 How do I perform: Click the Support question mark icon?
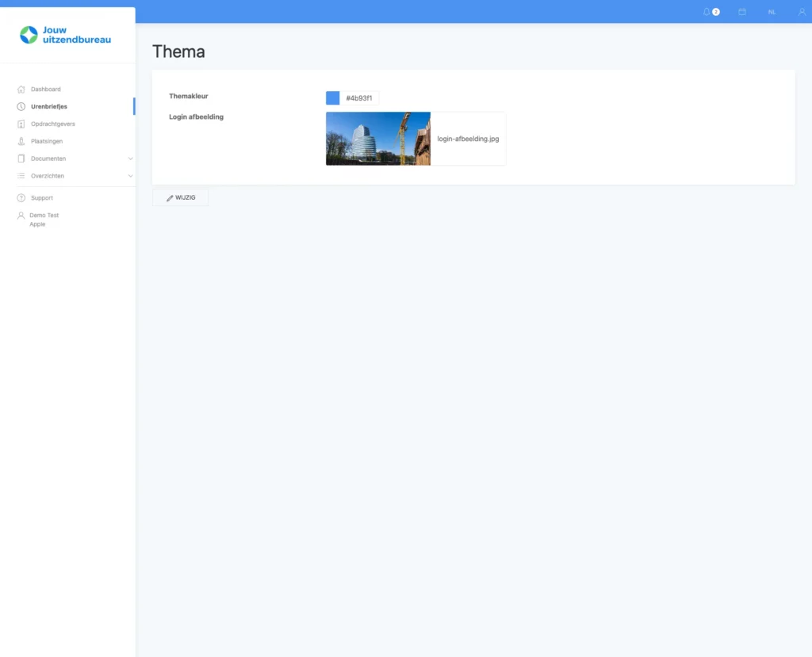21,198
